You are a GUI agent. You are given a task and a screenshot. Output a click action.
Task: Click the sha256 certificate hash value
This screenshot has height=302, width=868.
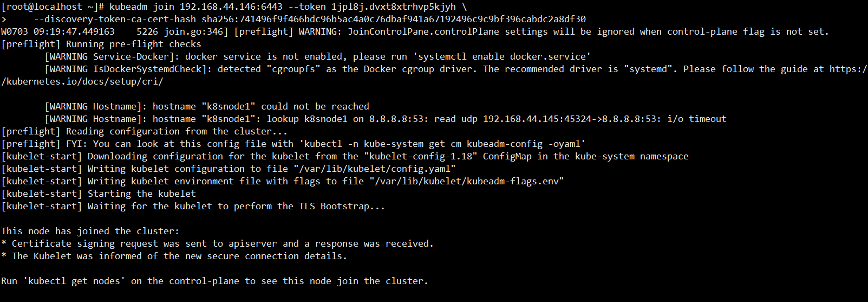[x=394, y=20]
